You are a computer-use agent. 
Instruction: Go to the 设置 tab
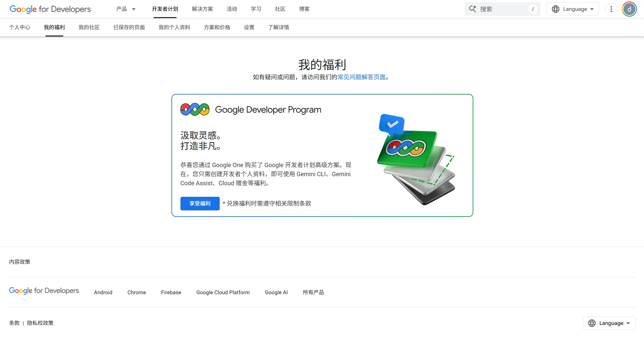click(x=249, y=27)
